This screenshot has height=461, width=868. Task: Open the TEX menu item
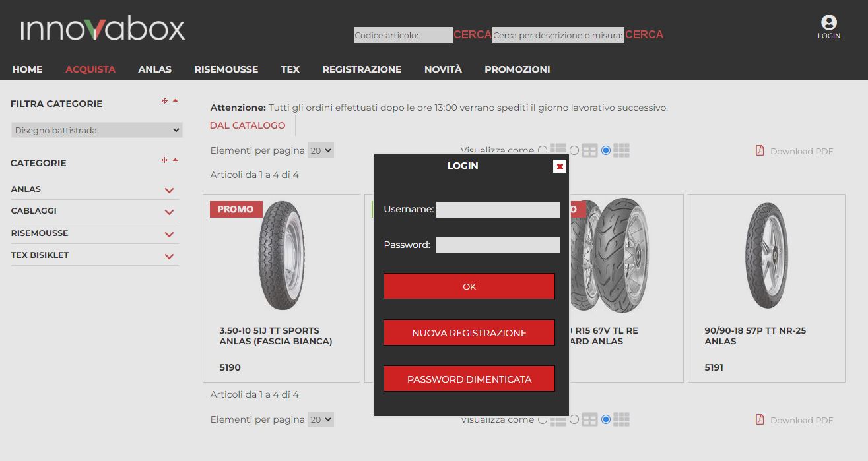click(290, 69)
